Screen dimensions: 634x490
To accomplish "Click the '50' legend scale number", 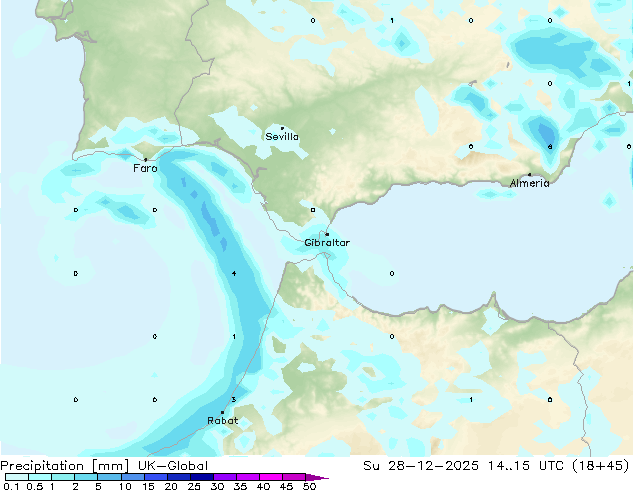I will point(310,486).
